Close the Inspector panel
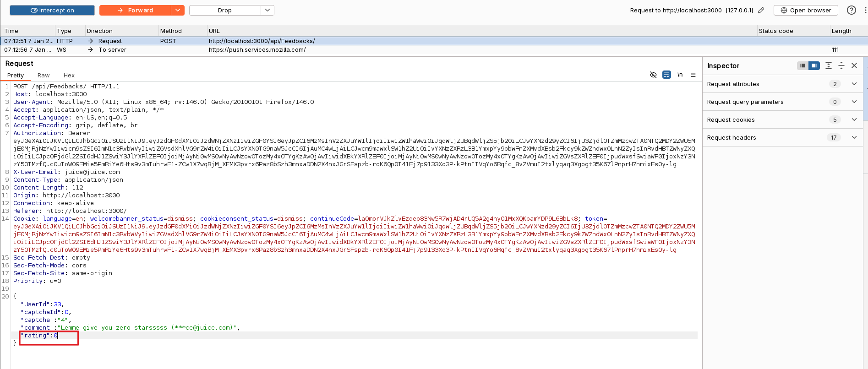Screen dimensions: 868x369 pyautogui.click(x=854, y=65)
